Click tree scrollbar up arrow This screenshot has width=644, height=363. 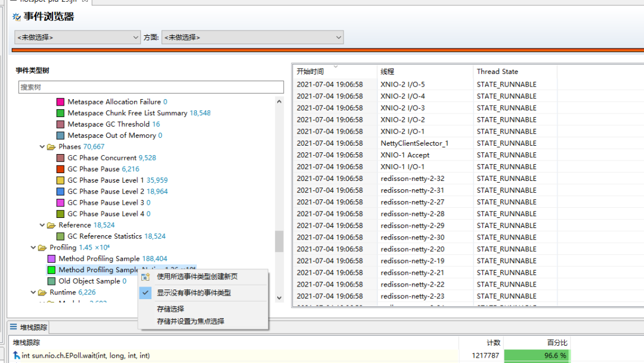[x=279, y=101]
